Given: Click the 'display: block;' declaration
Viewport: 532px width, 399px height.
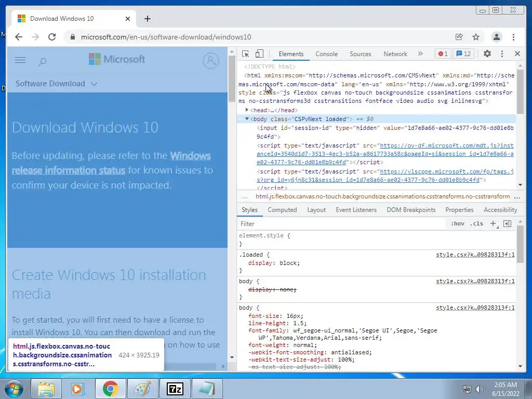Looking at the screenshot, I should [x=274, y=263].
